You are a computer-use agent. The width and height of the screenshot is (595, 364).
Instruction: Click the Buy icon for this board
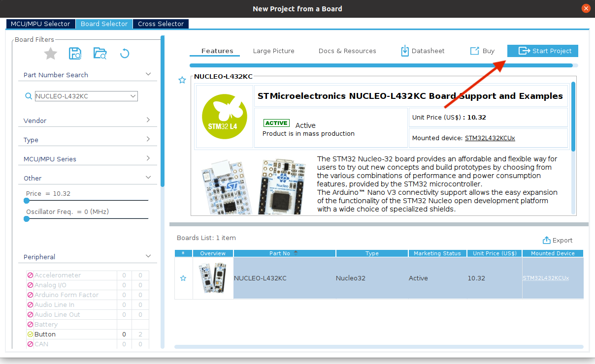click(482, 51)
